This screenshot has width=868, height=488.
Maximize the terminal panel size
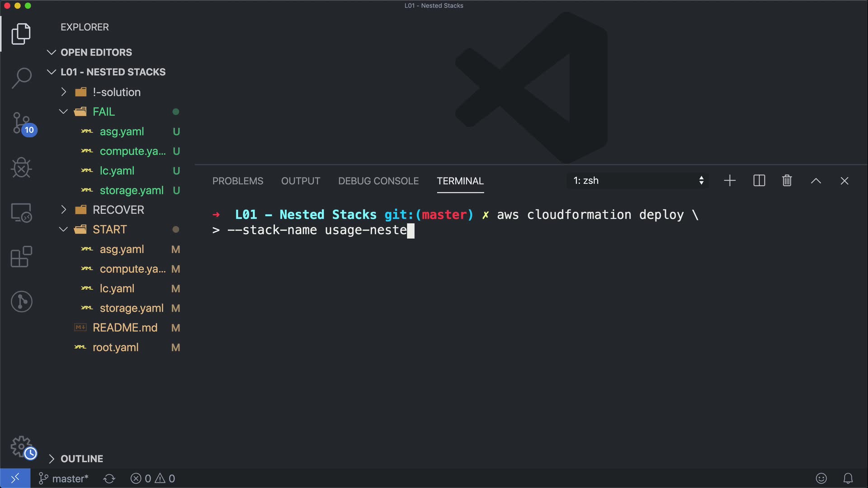(816, 181)
